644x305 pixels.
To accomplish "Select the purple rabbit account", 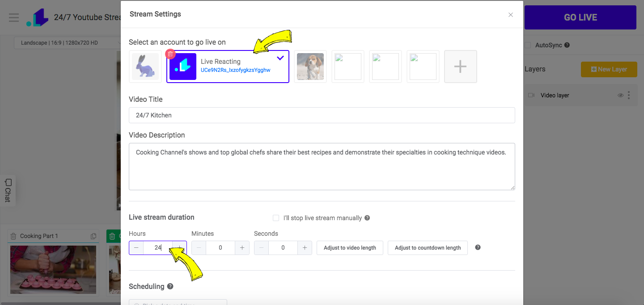I will coord(145,67).
